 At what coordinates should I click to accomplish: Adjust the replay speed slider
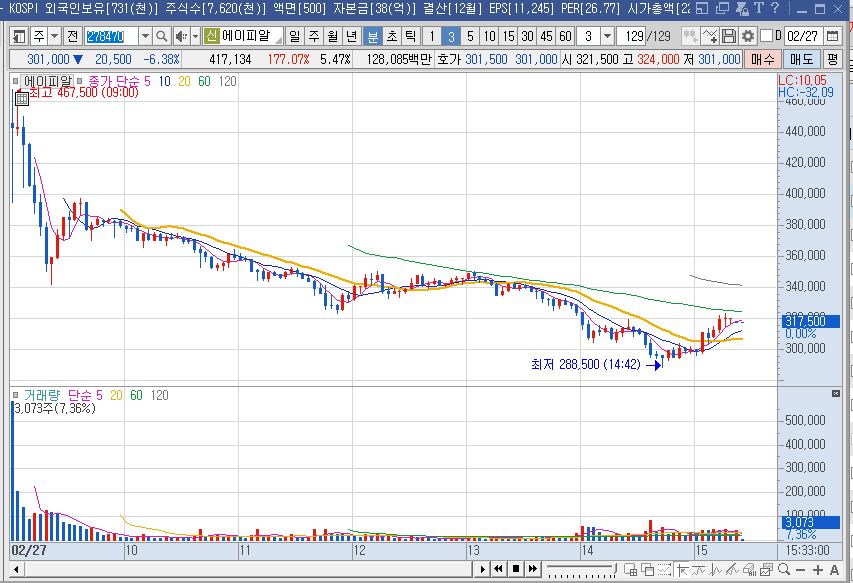581,569
